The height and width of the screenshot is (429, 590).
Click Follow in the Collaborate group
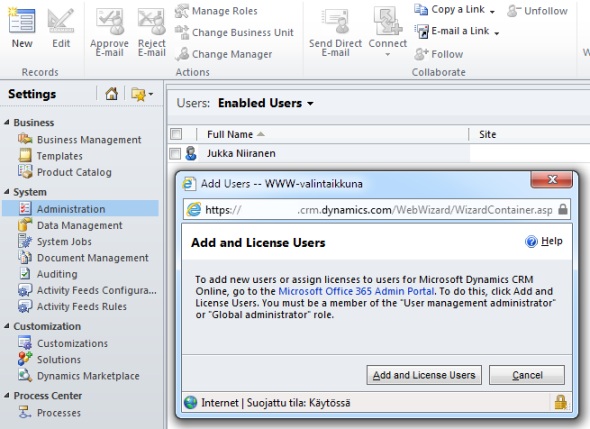point(438,54)
